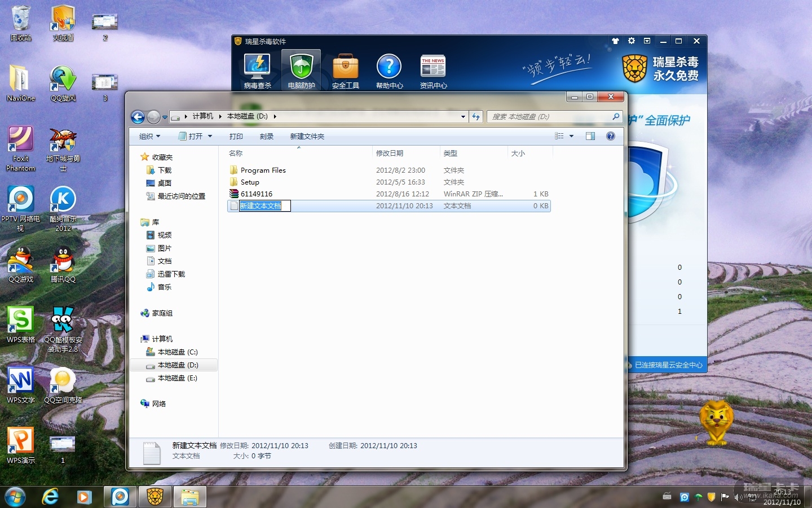Open the Windows Start button

pyautogui.click(x=15, y=497)
